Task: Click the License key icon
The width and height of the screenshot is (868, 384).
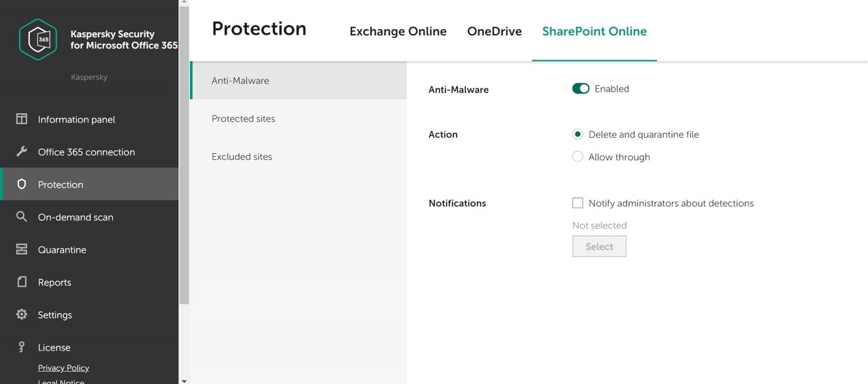Action: [x=22, y=347]
